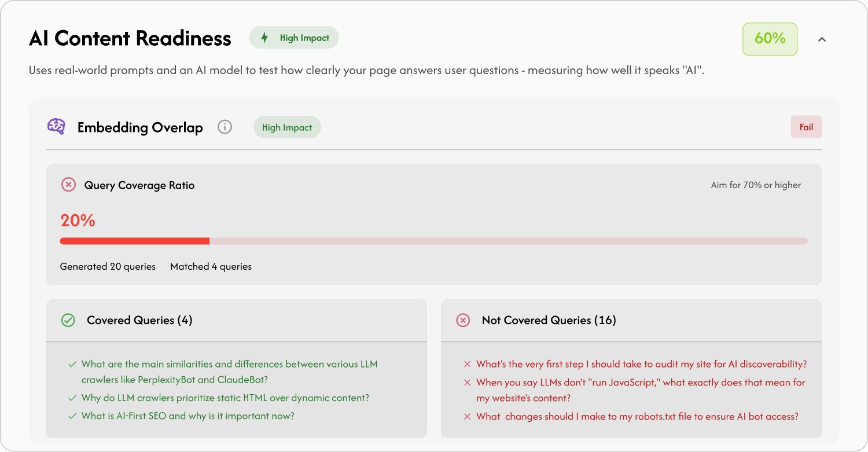Click the Fail status badge
This screenshot has width=868, height=452.
tap(806, 126)
